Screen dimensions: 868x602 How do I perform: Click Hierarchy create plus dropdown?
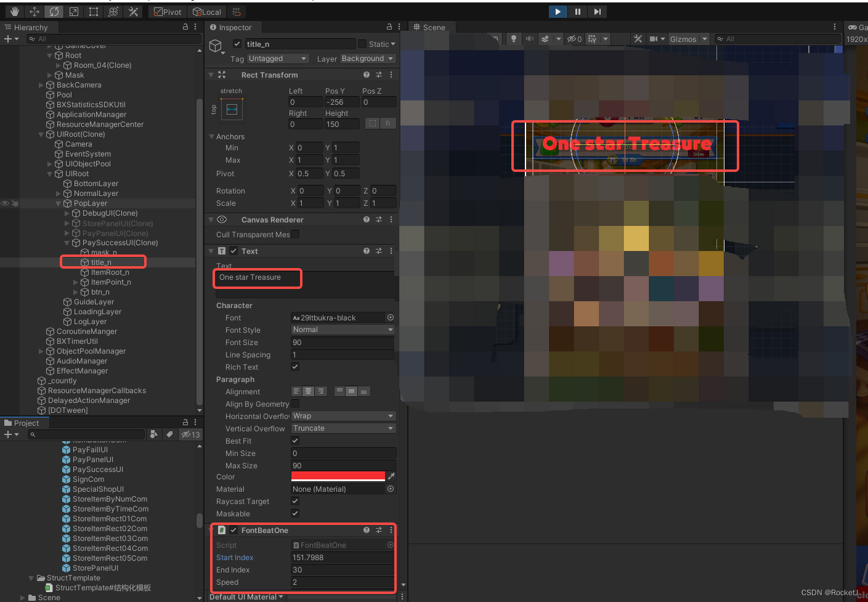pyautogui.click(x=11, y=39)
